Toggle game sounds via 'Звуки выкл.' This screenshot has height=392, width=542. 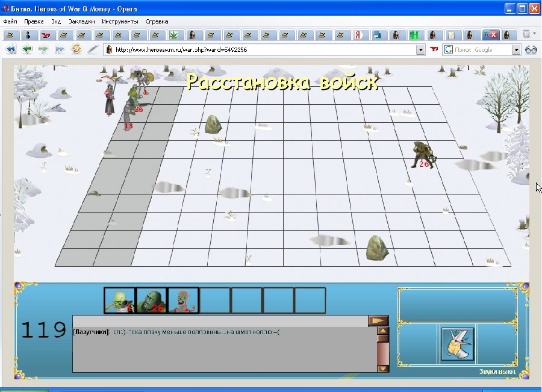pos(497,372)
